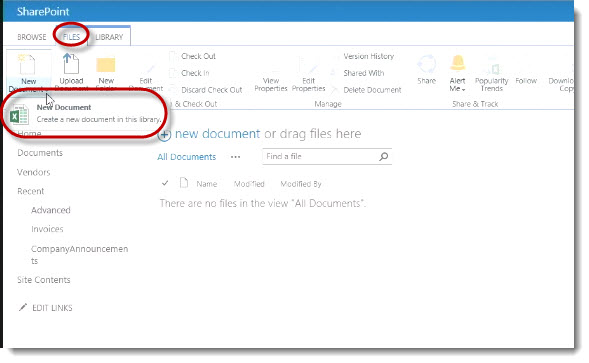Screen dimensions: 589x363
Task: Click the SharePoint title
Action: [43, 11]
